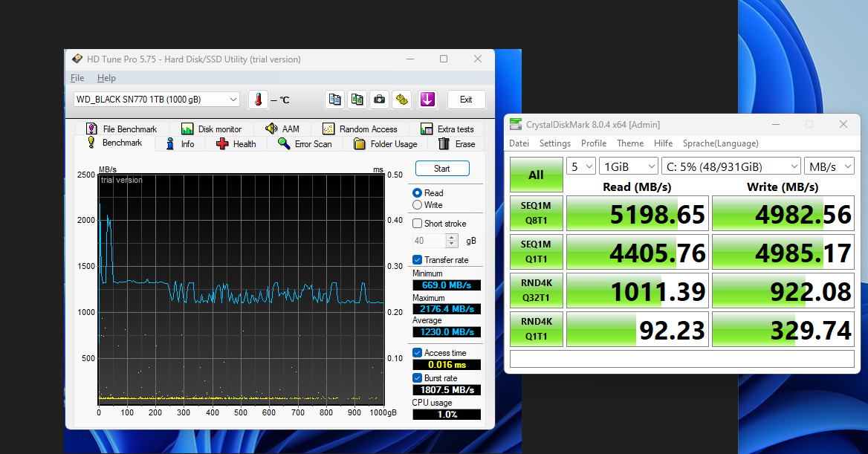Switch to the Random Access tab
This screenshot has width=868, height=454.
click(360, 129)
